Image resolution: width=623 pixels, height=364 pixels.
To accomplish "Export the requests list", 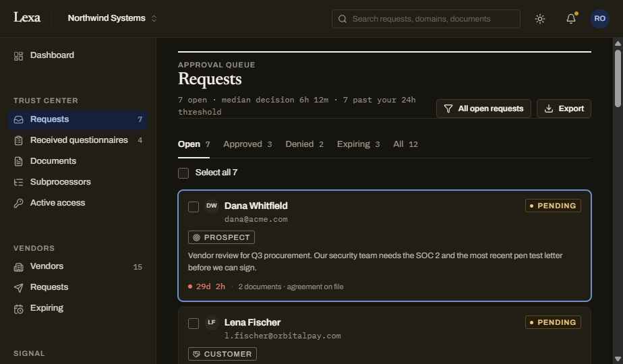I will (564, 109).
